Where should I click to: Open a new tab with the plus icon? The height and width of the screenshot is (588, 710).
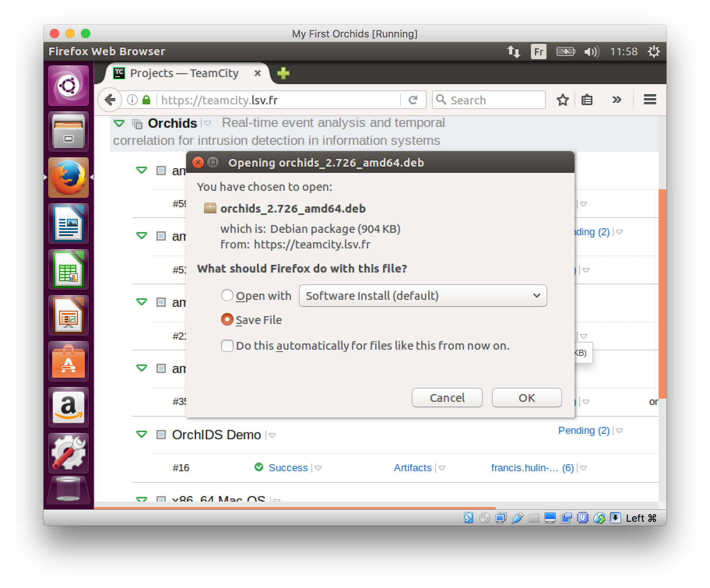pos(283,73)
